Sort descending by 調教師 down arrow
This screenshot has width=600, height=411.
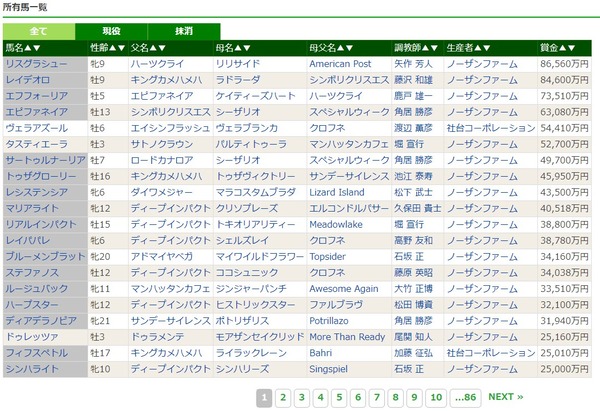tap(434, 48)
